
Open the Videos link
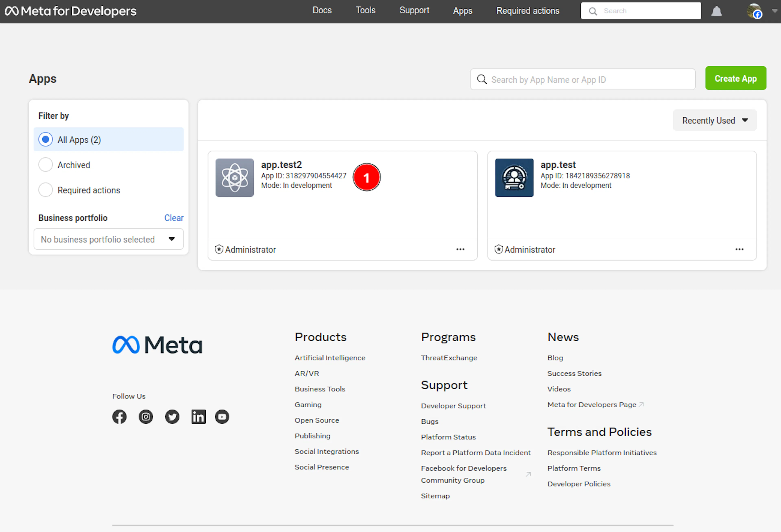click(558, 389)
